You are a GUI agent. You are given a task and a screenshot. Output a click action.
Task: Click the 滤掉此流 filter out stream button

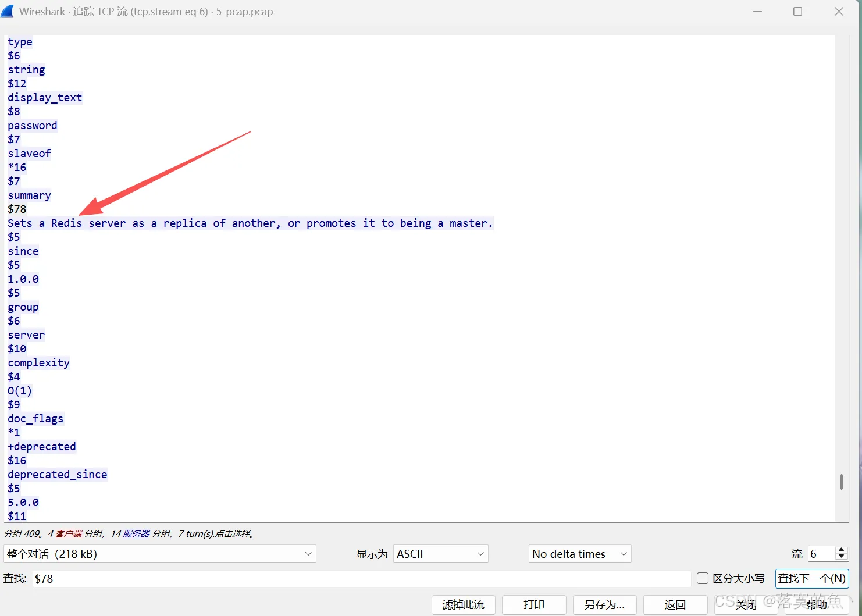[463, 604]
